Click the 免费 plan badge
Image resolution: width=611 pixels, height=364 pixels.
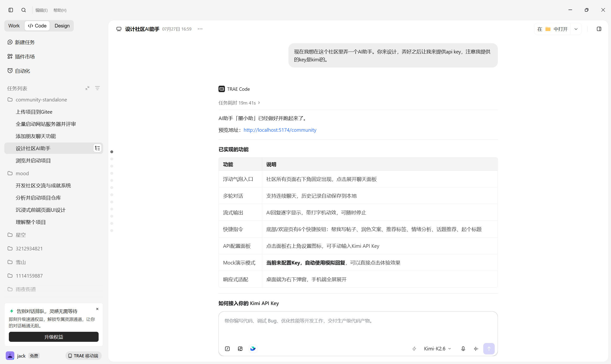click(x=34, y=356)
